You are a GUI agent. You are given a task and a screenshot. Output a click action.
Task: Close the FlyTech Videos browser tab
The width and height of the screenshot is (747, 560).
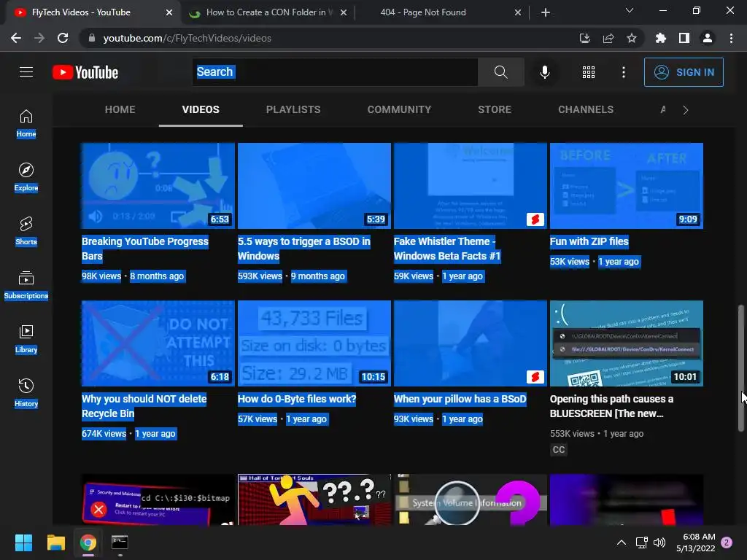pyautogui.click(x=169, y=12)
